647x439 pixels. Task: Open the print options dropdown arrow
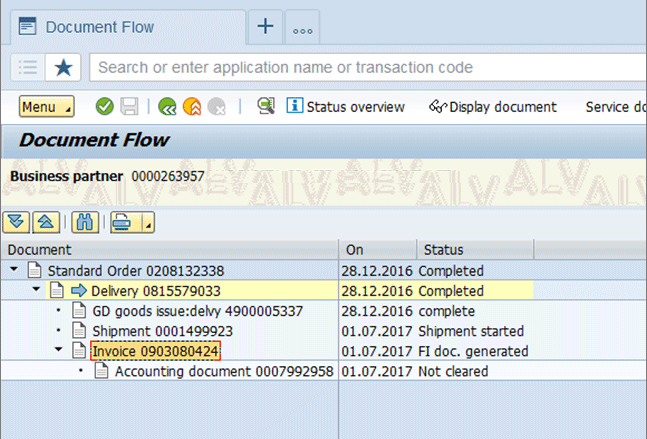tap(148, 223)
